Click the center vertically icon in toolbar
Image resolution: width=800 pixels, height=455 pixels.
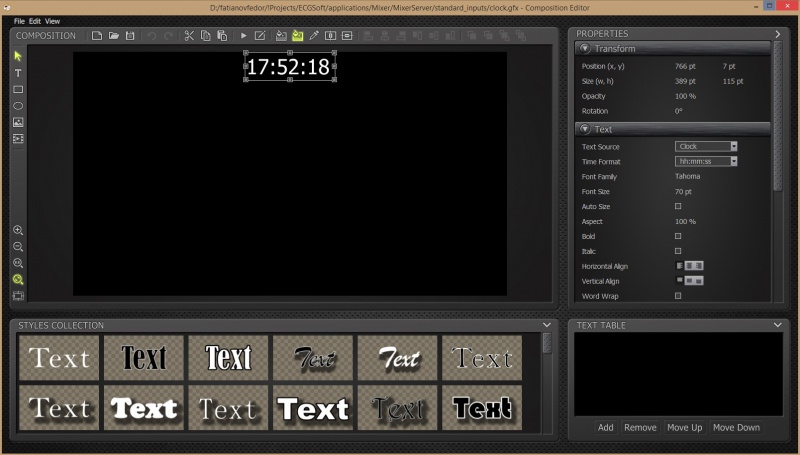(347, 36)
